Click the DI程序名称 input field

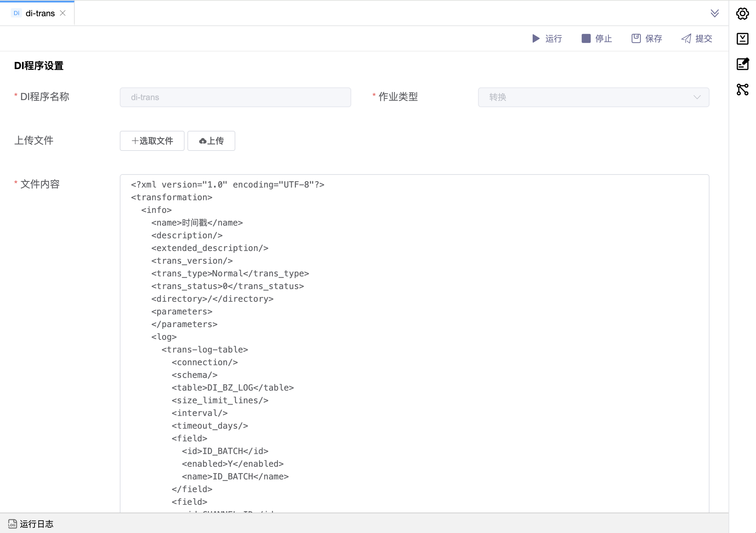point(235,97)
